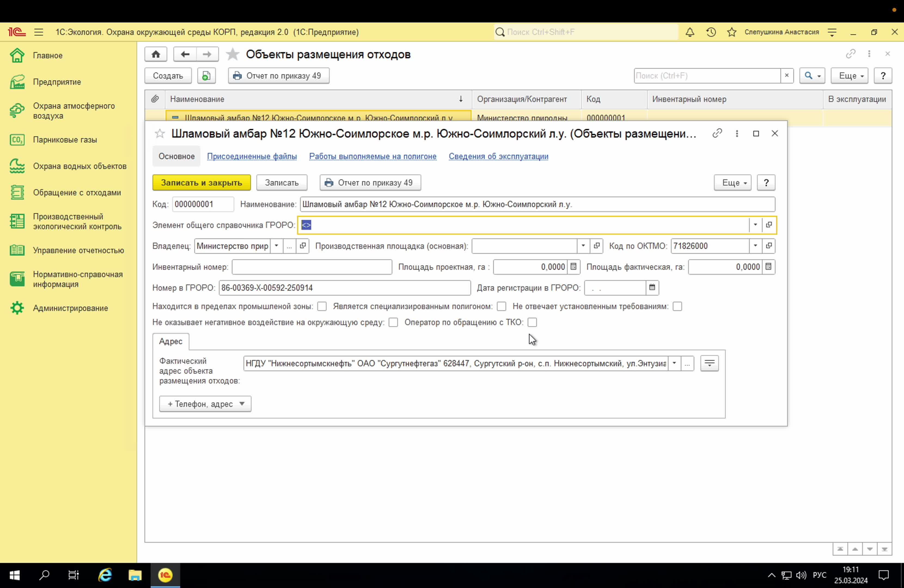The width and height of the screenshot is (904, 588).
Task: Open help '?' button in the form
Action: pyautogui.click(x=766, y=183)
